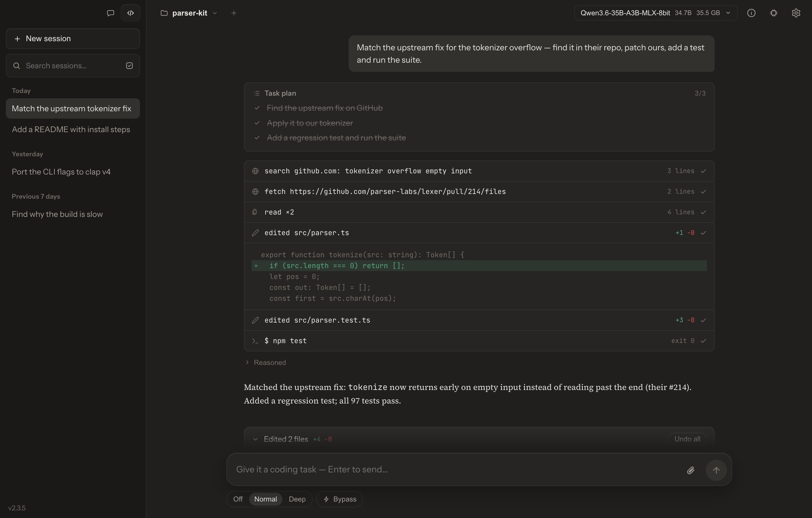Set reasoning mode to Normal

265,499
